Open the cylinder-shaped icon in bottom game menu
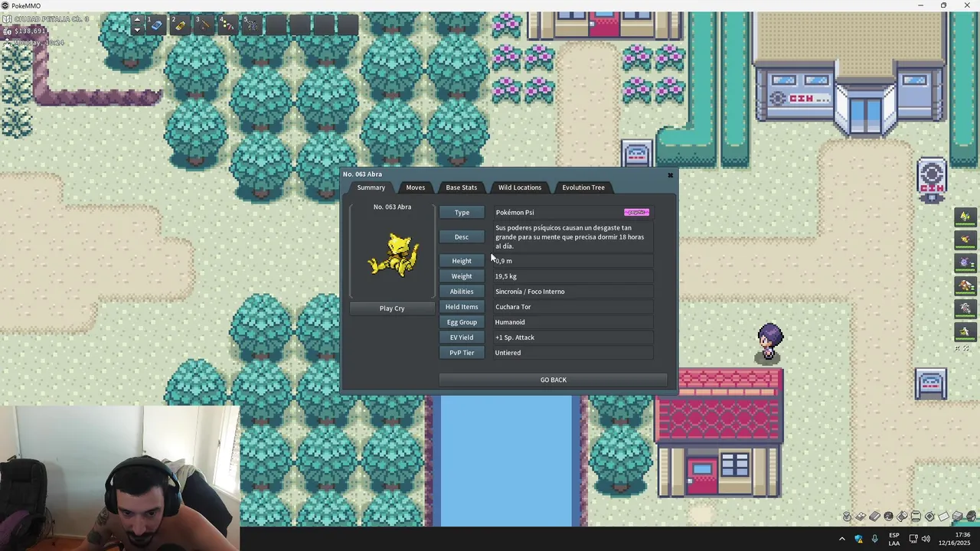 (x=916, y=517)
